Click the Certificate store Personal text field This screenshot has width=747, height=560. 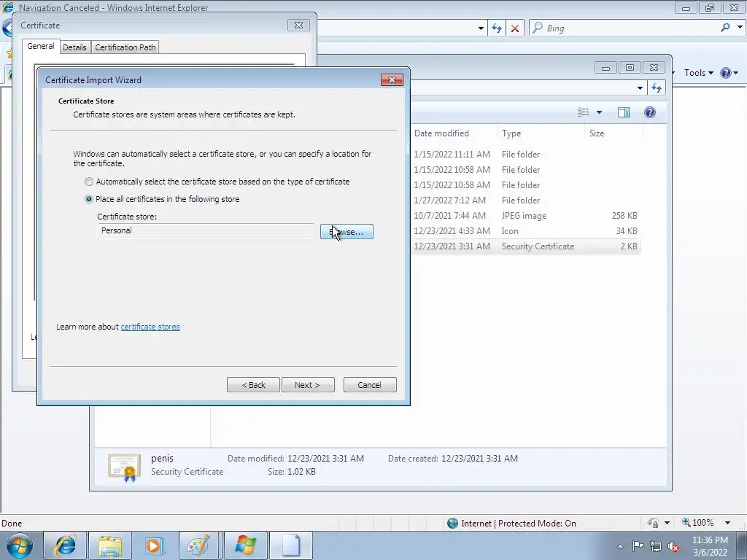[205, 231]
